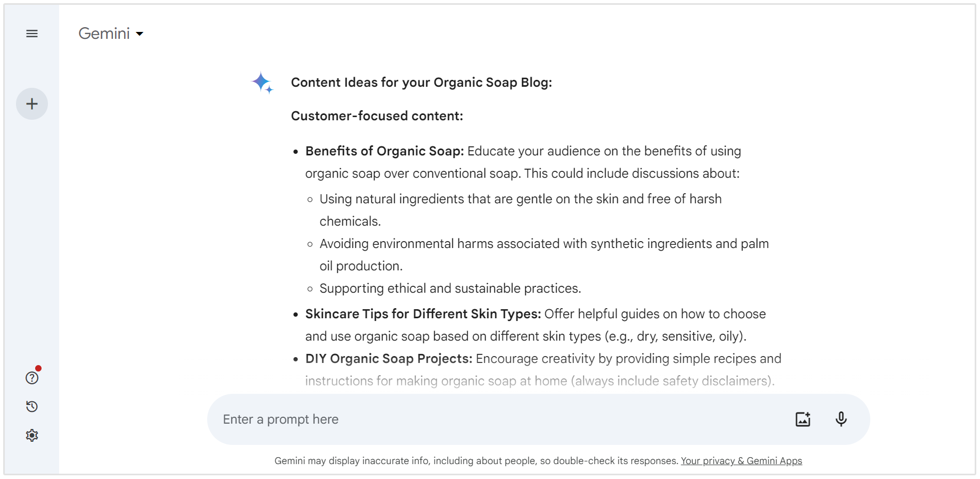Select the Gemini header label
The image size is (980, 479).
tap(104, 33)
